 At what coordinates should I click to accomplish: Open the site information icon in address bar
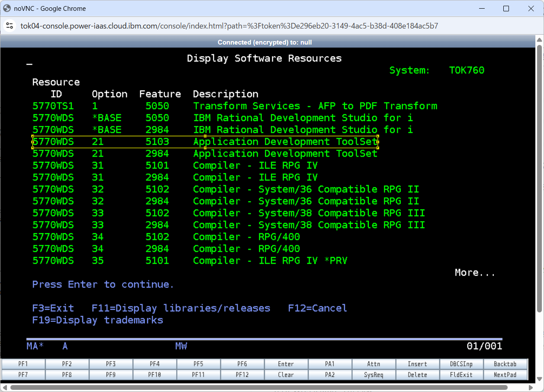tap(10, 26)
